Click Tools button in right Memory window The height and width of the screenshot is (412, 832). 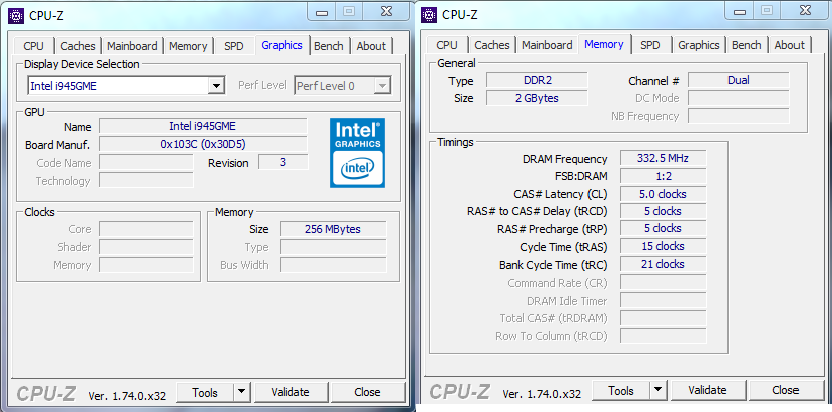point(621,391)
